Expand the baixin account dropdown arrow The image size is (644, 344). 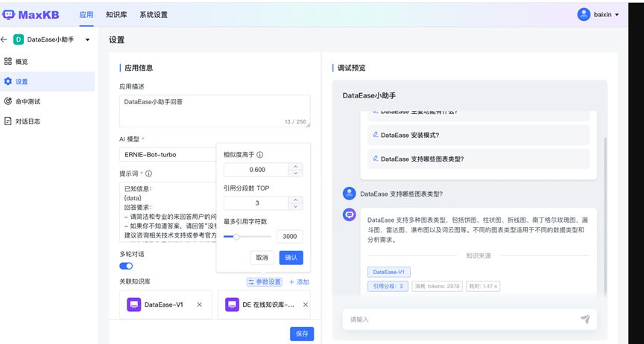tap(617, 15)
